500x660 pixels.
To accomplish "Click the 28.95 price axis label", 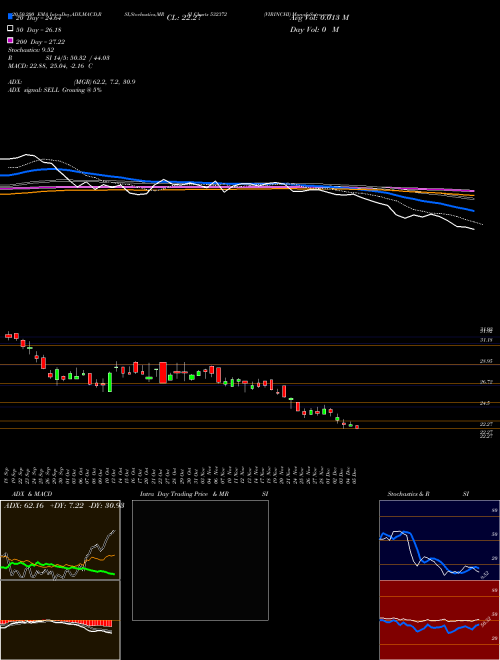I will tap(486, 361).
